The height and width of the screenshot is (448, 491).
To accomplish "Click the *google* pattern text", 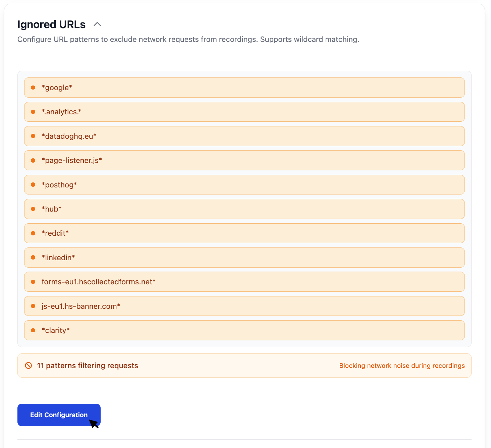I will [57, 88].
